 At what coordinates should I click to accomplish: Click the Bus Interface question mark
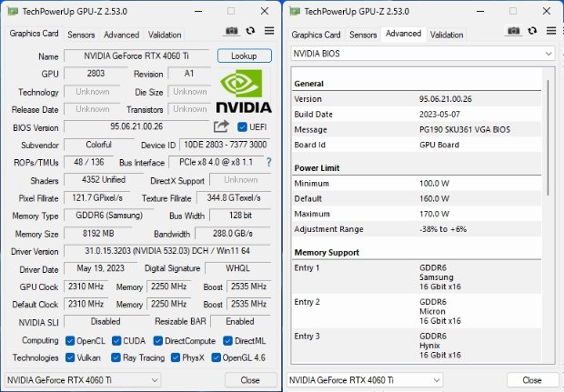[x=268, y=162]
